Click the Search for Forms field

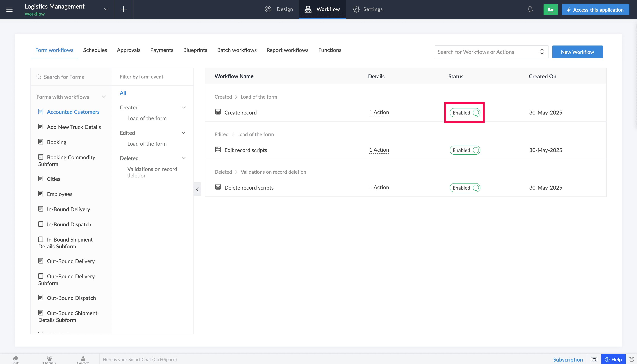pos(71,77)
